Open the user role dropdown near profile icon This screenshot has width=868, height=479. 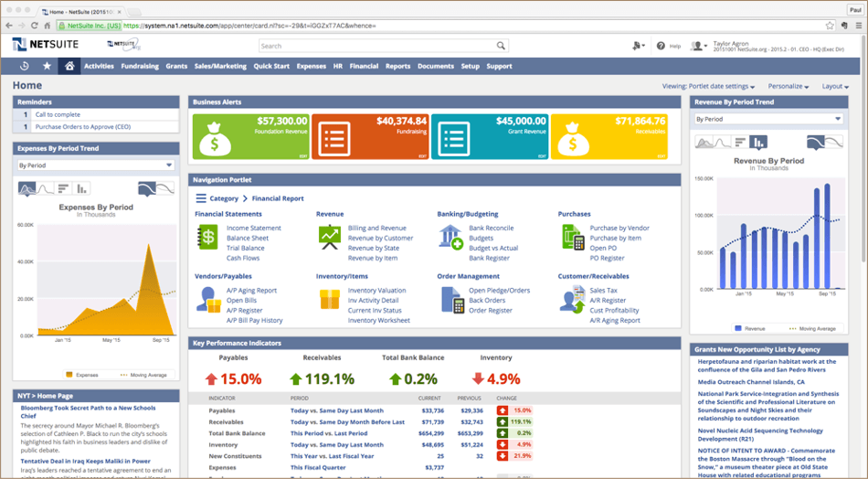699,46
